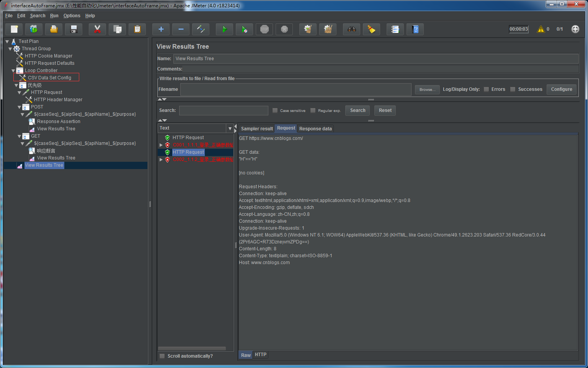Click the binoculars Search icon in toolbar

pyautogui.click(x=351, y=29)
